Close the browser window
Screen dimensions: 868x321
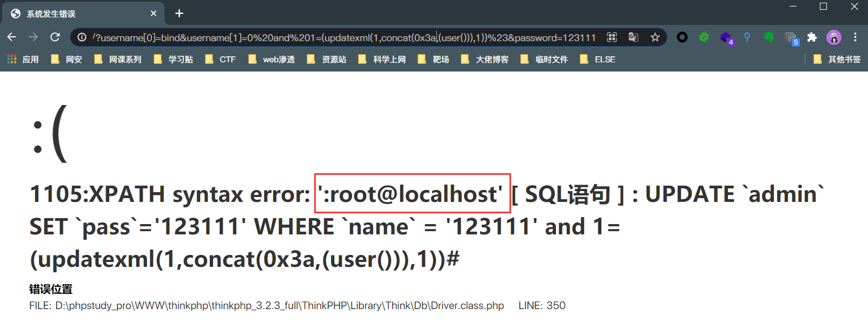tap(854, 6)
